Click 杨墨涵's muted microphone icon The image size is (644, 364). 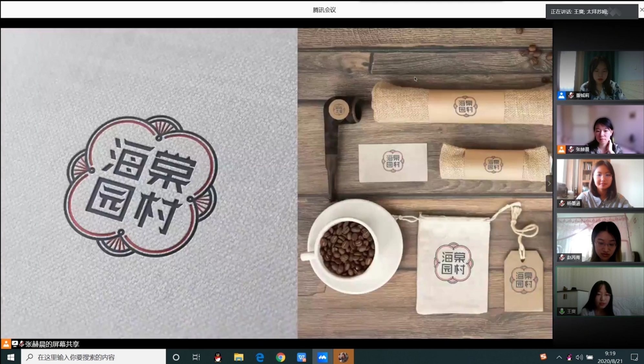(562, 203)
